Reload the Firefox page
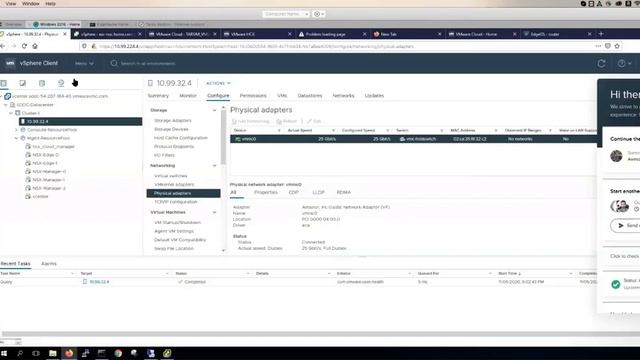The image size is (640, 360). click(24, 46)
